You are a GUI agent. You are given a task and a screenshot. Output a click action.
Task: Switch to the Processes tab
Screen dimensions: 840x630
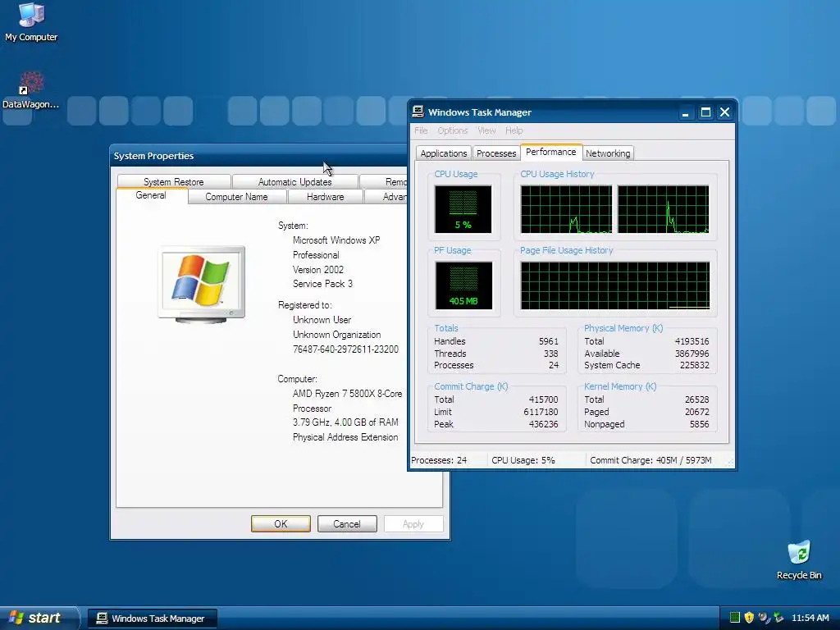point(496,153)
